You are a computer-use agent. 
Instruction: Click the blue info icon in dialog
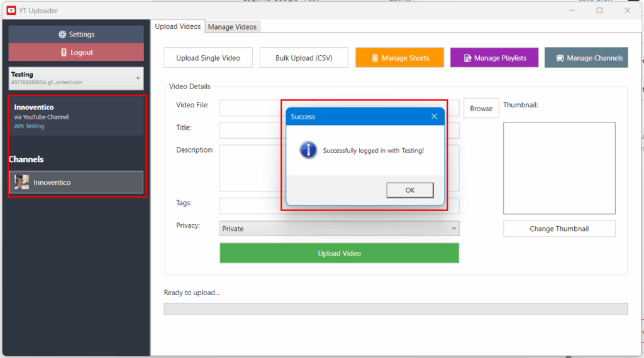308,150
